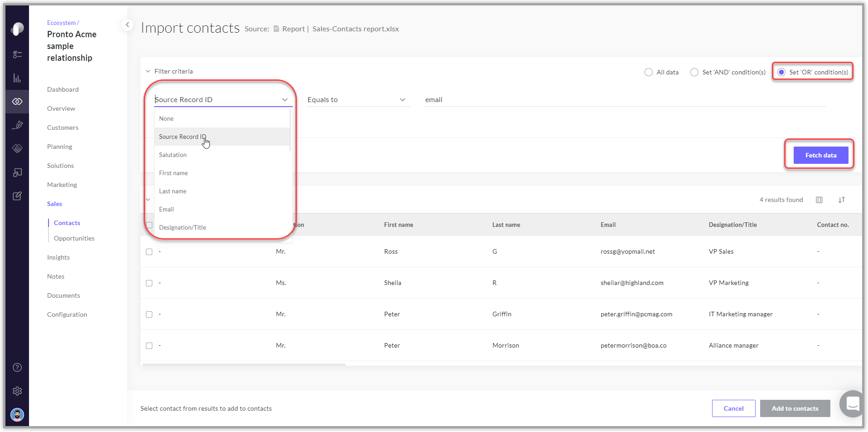
Task: Click the Last name column header
Action: pyautogui.click(x=506, y=225)
